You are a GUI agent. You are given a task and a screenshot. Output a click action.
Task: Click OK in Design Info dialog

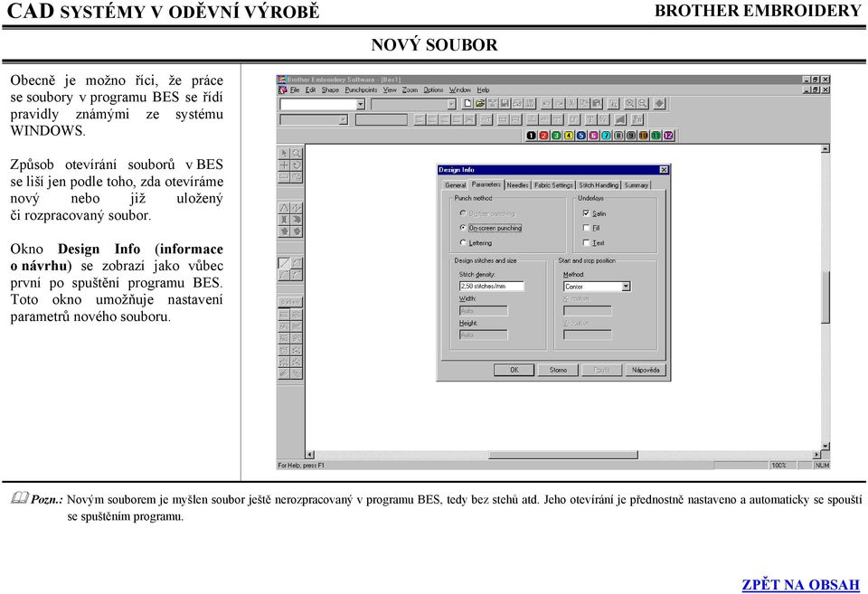coord(514,370)
